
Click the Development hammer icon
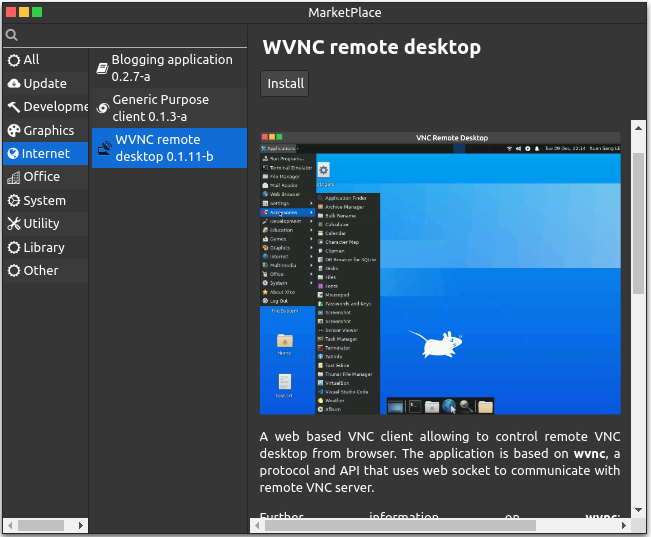14,107
